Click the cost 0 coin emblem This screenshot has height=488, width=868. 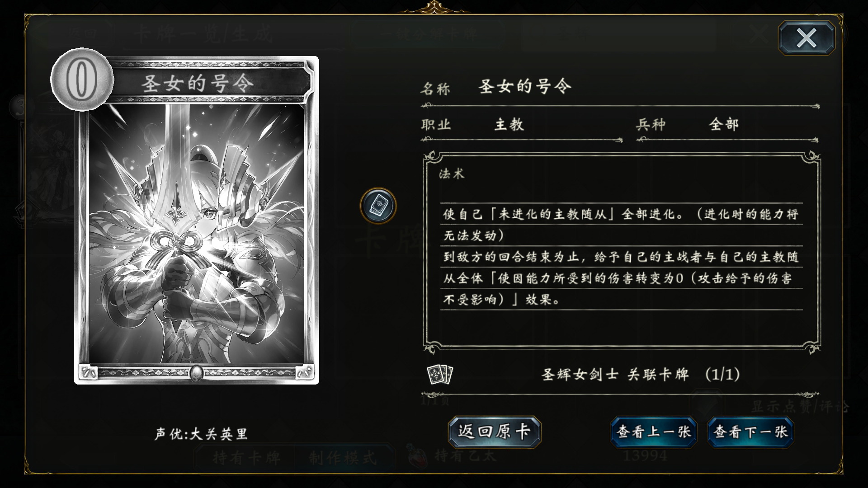point(82,79)
